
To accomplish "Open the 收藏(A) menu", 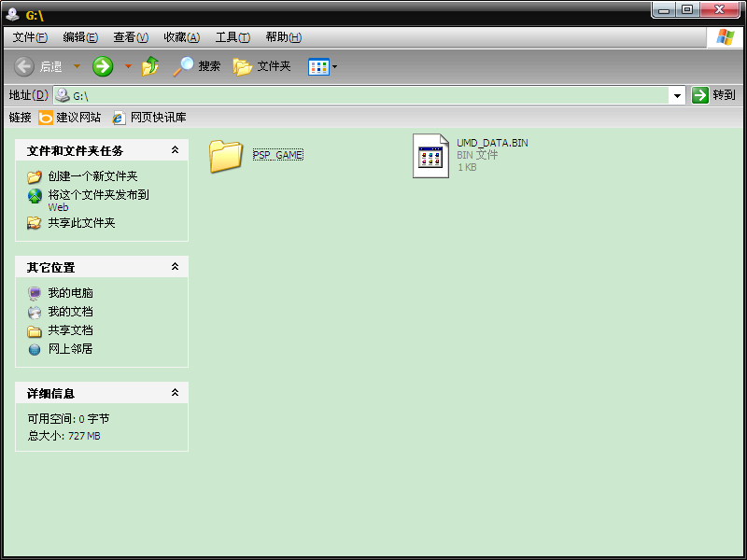I will (x=181, y=37).
